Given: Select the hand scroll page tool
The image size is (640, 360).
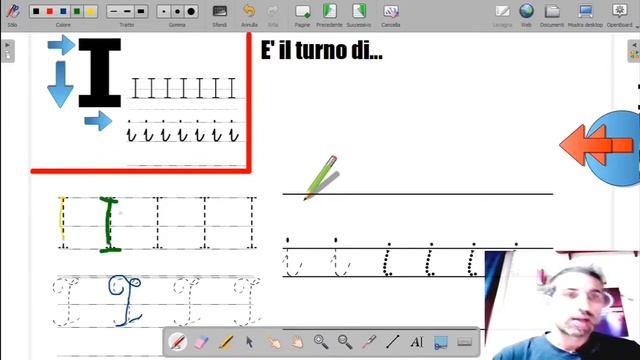Looking at the screenshot, I should [x=298, y=342].
